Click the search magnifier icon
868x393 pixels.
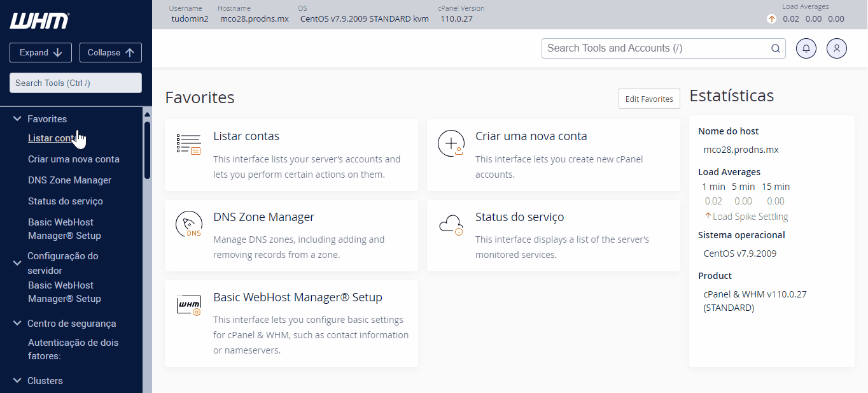click(x=776, y=48)
